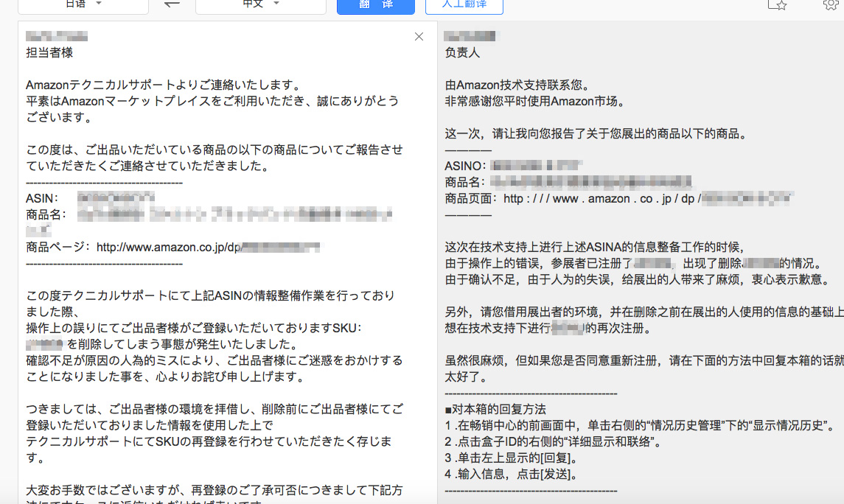Click the step 1 line mentioning “显示情况历史”
Screen dimensions: 844x504
[641, 425]
